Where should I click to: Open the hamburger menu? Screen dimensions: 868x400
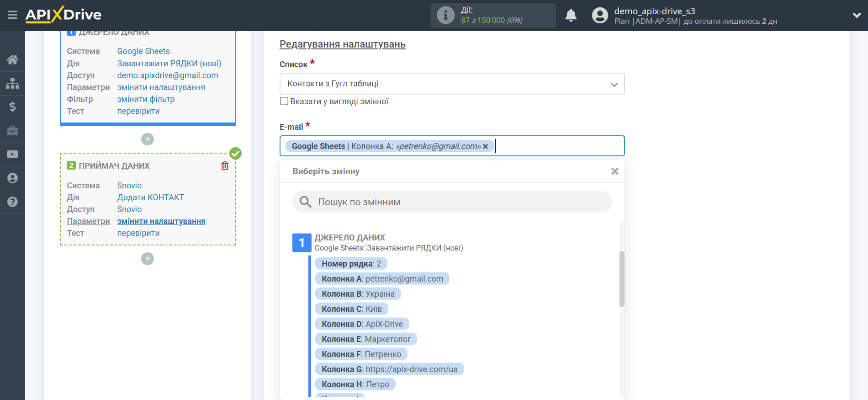(12, 15)
